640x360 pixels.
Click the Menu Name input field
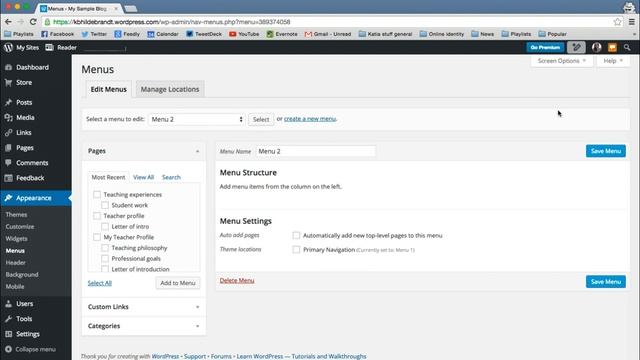point(316,151)
